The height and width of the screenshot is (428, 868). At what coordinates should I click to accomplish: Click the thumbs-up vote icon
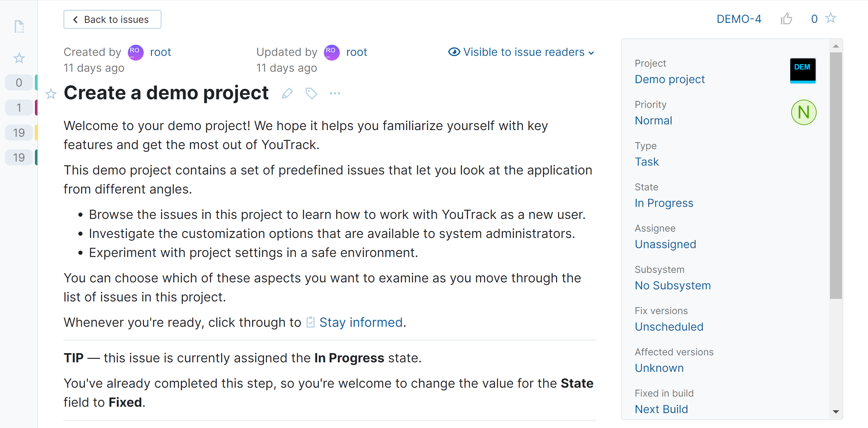[x=786, y=19]
